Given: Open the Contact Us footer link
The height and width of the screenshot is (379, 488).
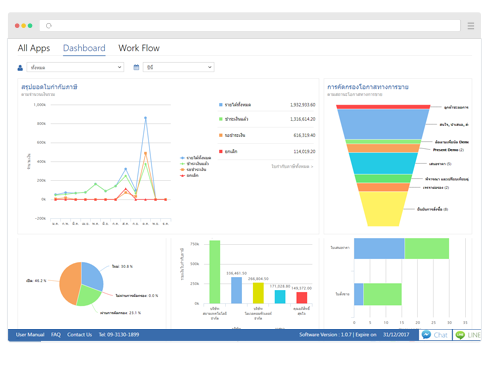Looking at the screenshot, I should (79, 335).
